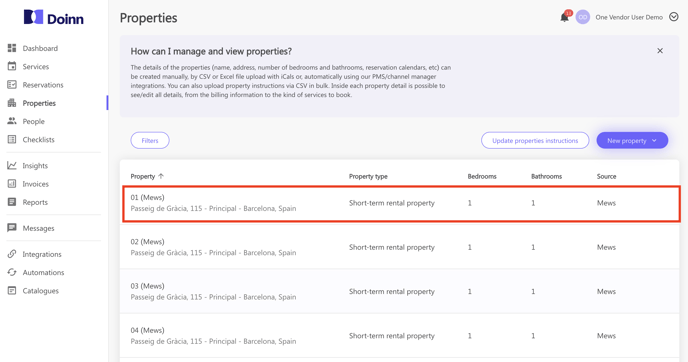Image resolution: width=688 pixels, height=362 pixels.
Task: Click property type in 01 (Mews) row
Action: (392, 203)
